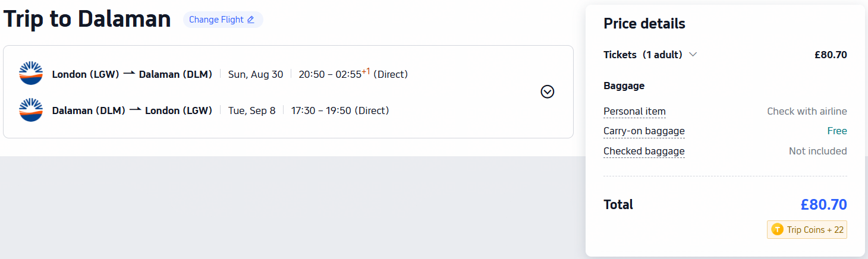
Task: Expand Tickets breakdown using the chevron
Action: 693,55
